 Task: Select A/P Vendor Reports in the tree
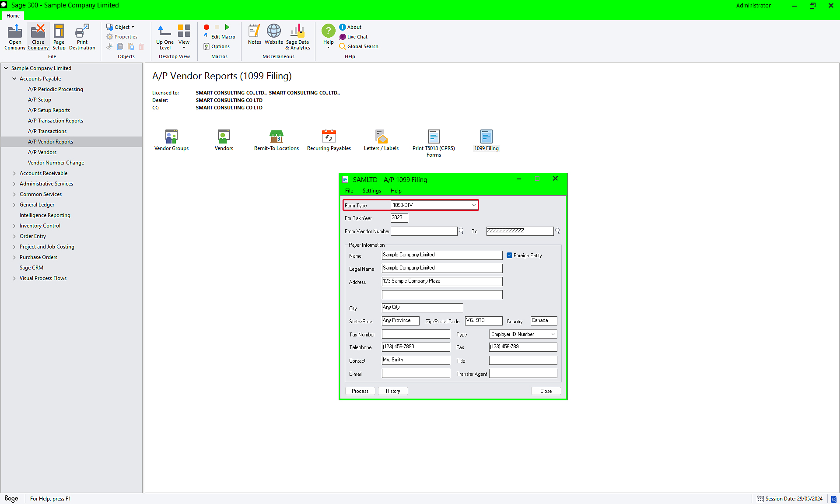click(50, 142)
